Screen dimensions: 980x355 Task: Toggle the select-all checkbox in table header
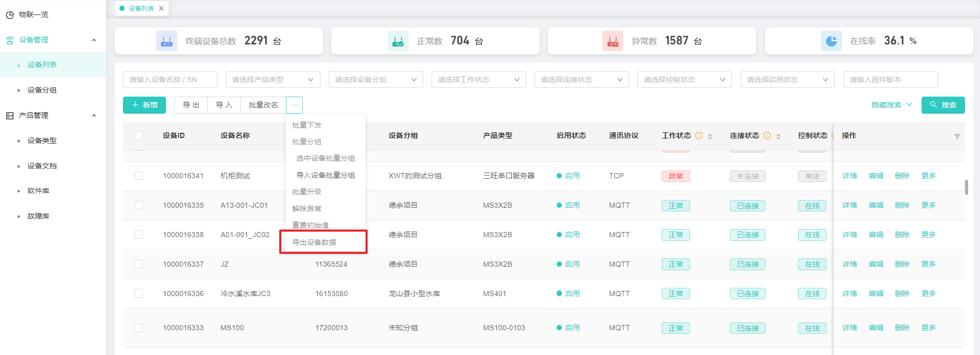(139, 135)
